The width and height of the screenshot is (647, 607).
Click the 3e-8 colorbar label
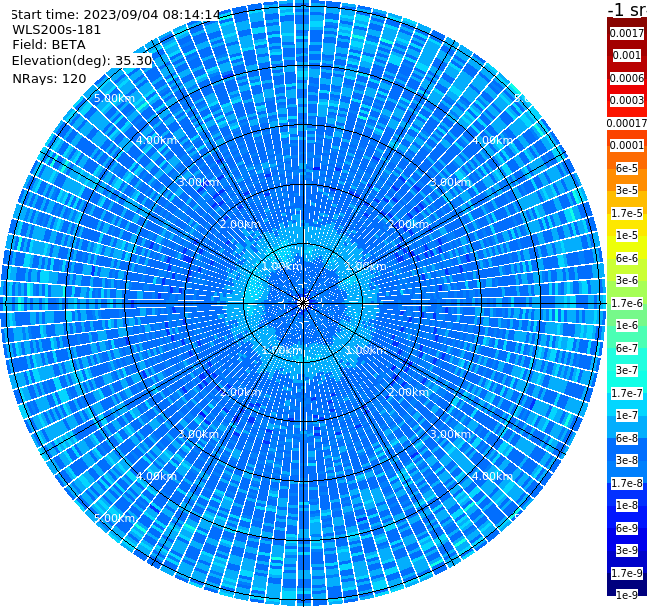click(x=627, y=460)
